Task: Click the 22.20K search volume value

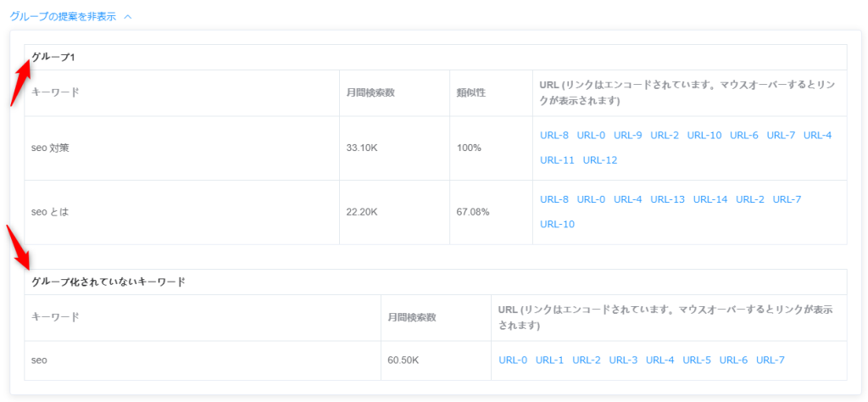Action: click(x=362, y=213)
